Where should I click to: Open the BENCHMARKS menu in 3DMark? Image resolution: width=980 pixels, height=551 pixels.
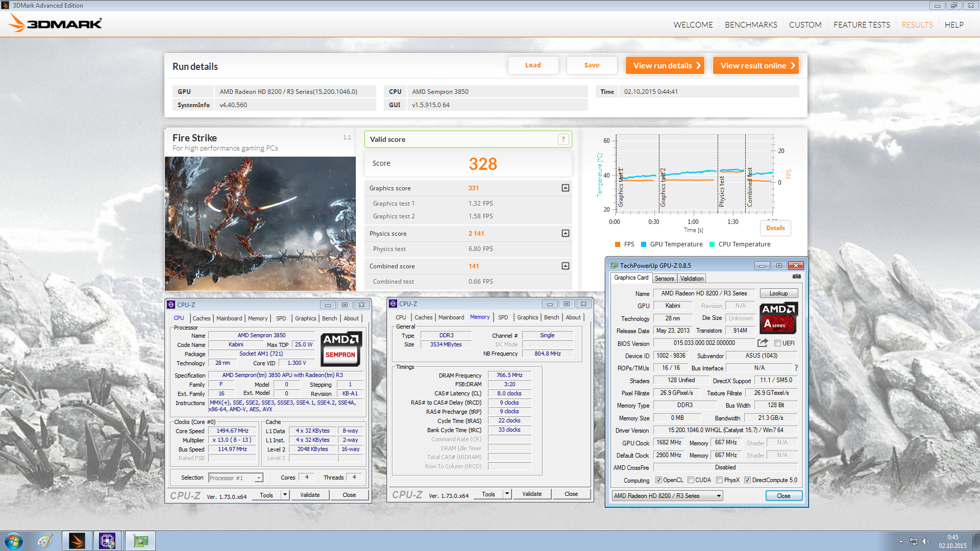coord(751,24)
